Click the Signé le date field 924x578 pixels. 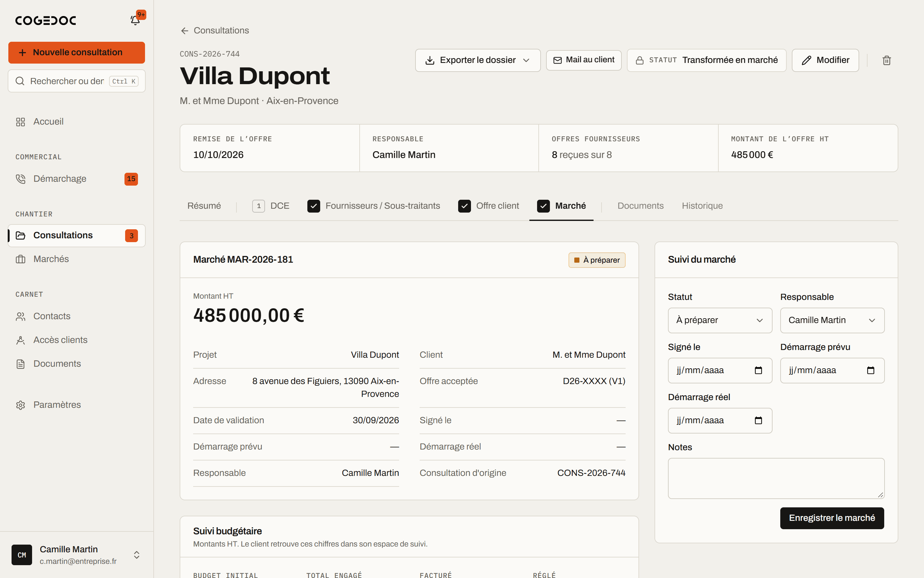point(720,371)
